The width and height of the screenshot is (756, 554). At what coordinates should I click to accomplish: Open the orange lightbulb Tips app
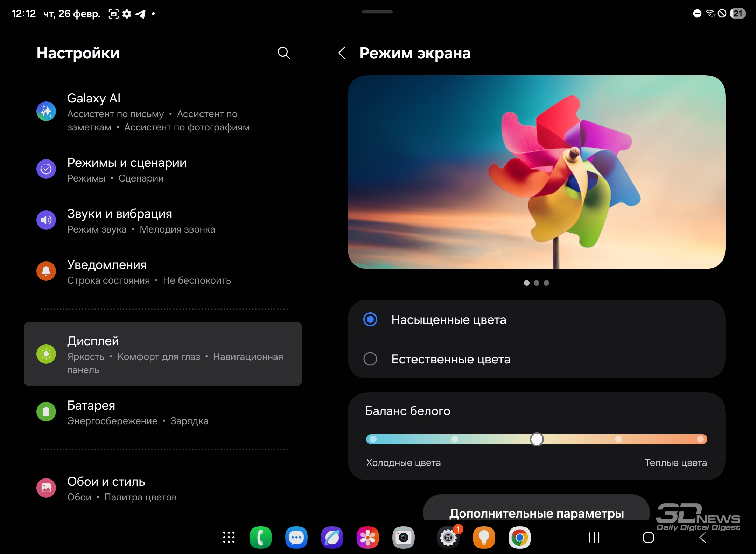click(x=484, y=538)
